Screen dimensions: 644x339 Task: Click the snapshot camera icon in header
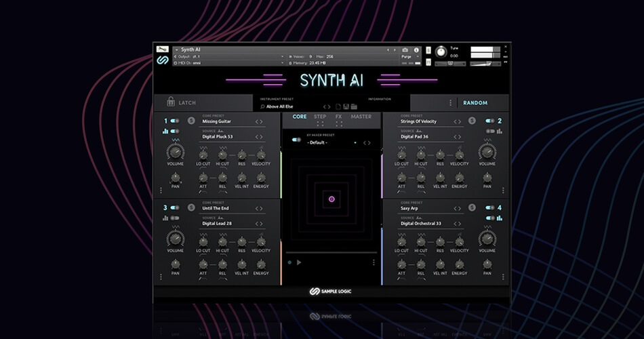[405, 50]
